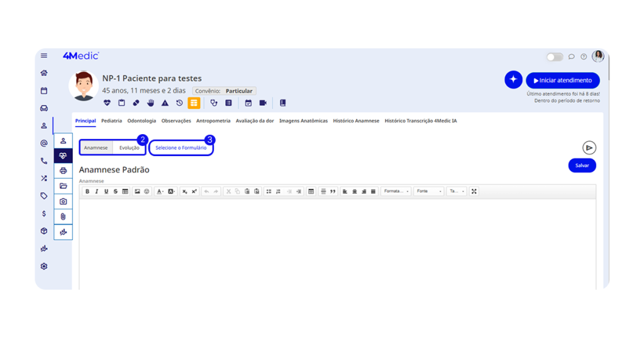Open the warning triangle alerts icon
Image resolution: width=644 pixels, height=338 pixels.
pyautogui.click(x=165, y=103)
